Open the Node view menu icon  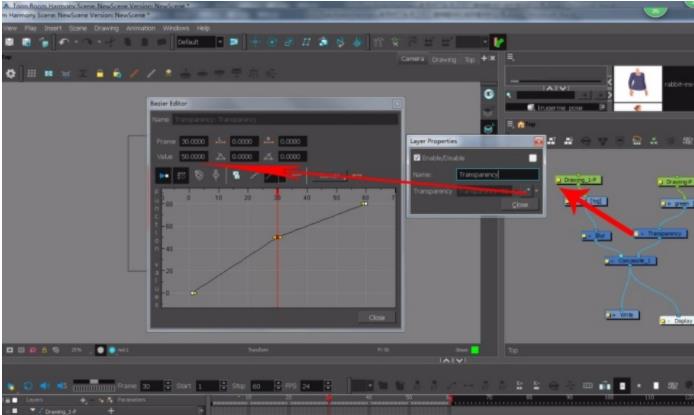510,124
